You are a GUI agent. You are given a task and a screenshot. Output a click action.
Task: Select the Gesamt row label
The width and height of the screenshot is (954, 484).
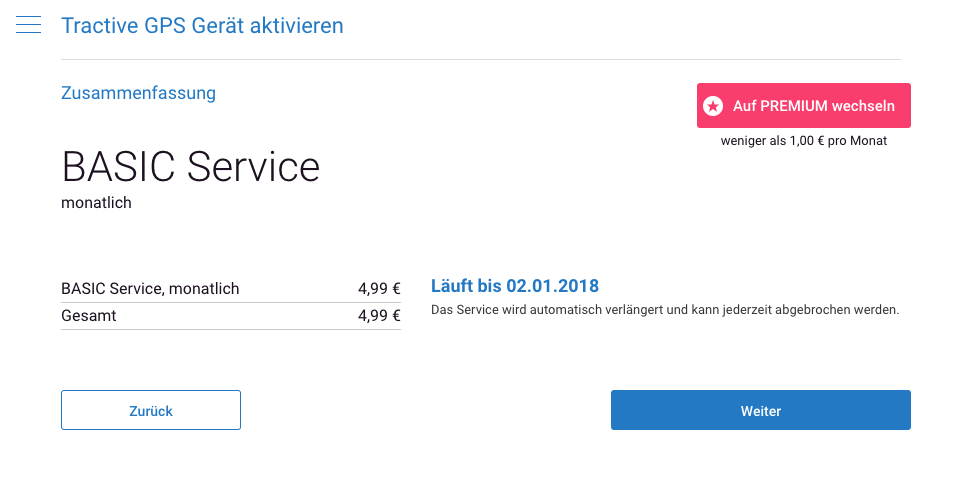click(x=89, y=316)
